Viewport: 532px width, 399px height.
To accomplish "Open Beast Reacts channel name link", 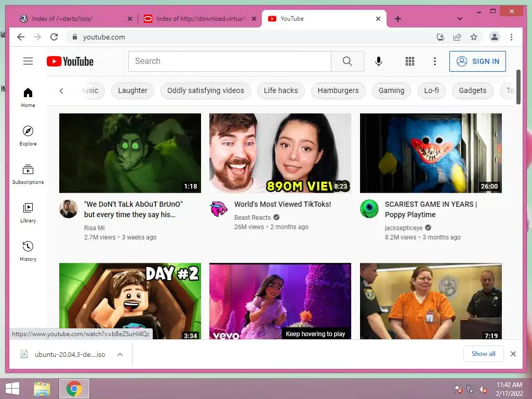I will (252, 218).
